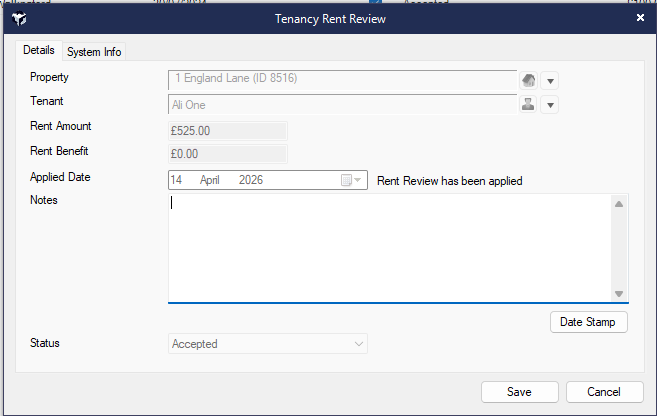
Task: Click the text Rent Review has been applied
Action: tap(450, 181)
